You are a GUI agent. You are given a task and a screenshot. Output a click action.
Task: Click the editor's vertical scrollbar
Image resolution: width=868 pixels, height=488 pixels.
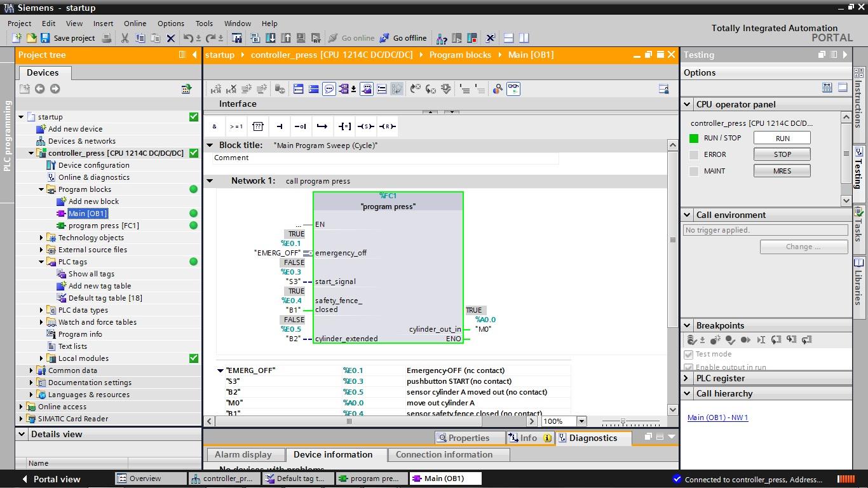(x=673, y=240)
